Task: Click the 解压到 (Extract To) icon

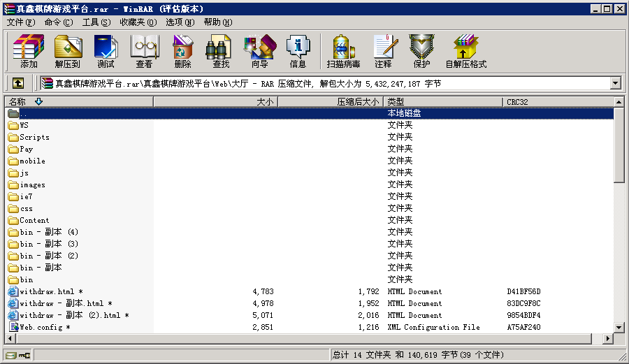Action: click(x=68, y=51)
